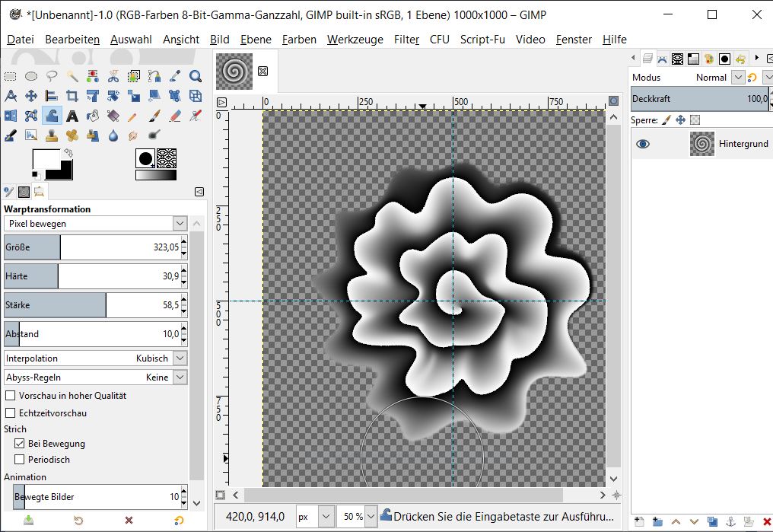Select the Eraser tool
The width and height of the screenshot is (773, 532).
click(175, 116)
